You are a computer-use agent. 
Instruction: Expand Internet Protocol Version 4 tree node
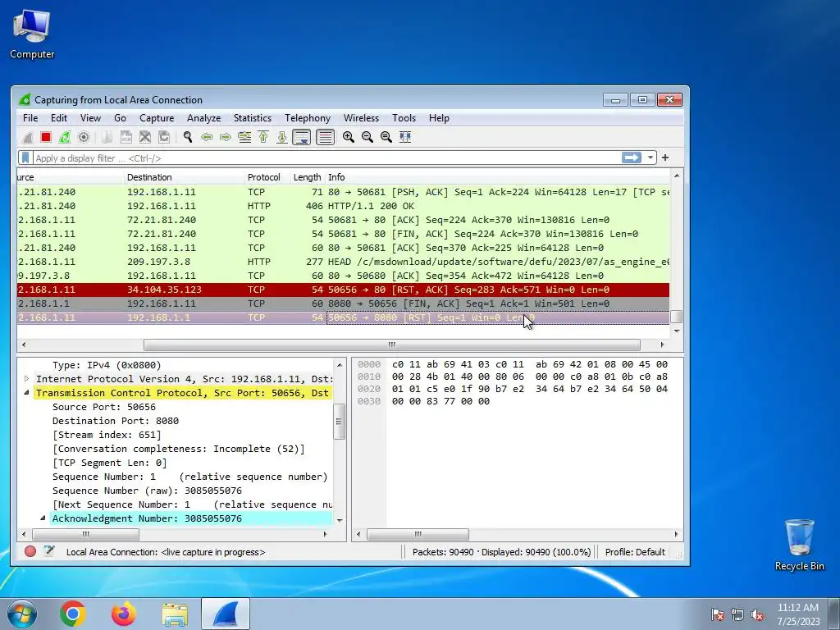pos(26,379)
